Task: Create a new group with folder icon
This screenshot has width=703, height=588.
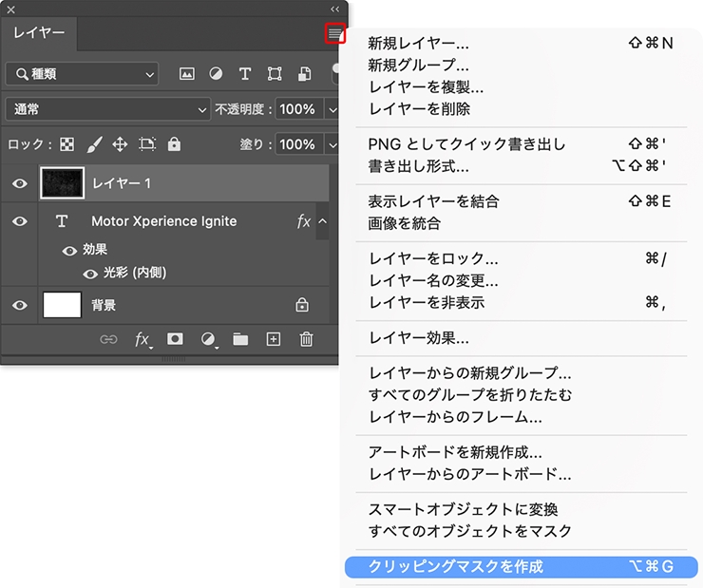Action: point(240,339)
